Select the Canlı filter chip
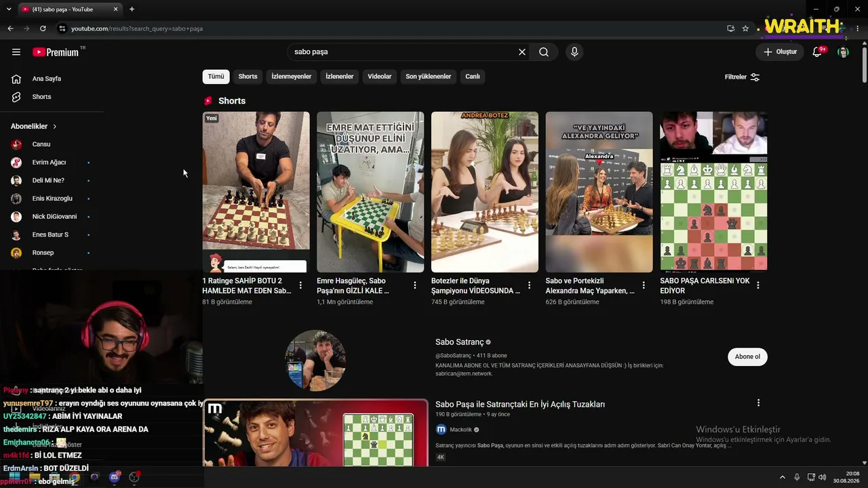Screen dimensions: 868x488 473,77
